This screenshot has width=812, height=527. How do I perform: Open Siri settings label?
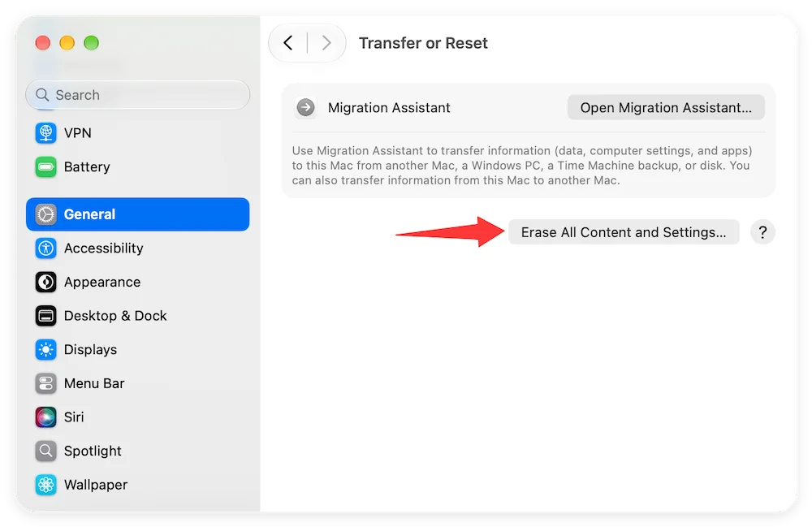(74, 417)
